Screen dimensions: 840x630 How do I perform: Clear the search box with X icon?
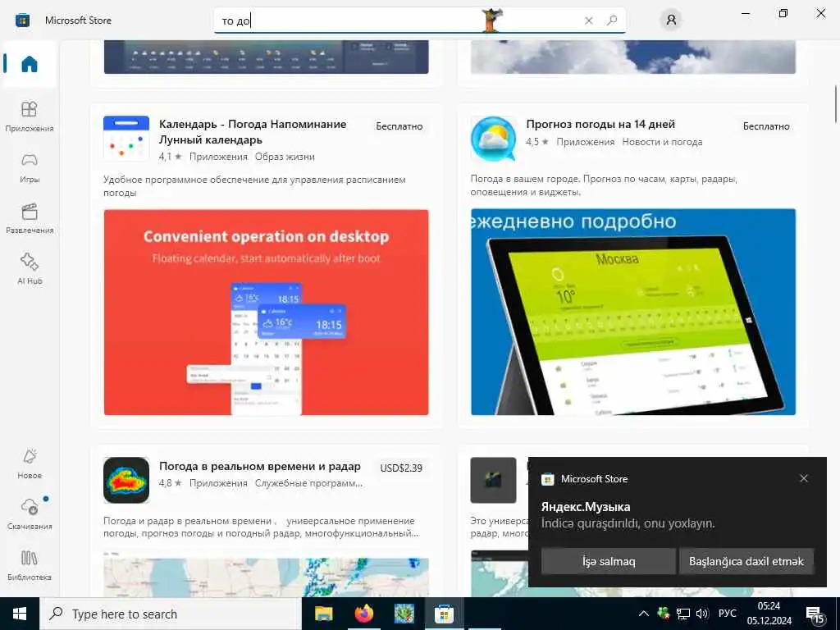pos(589,21)
